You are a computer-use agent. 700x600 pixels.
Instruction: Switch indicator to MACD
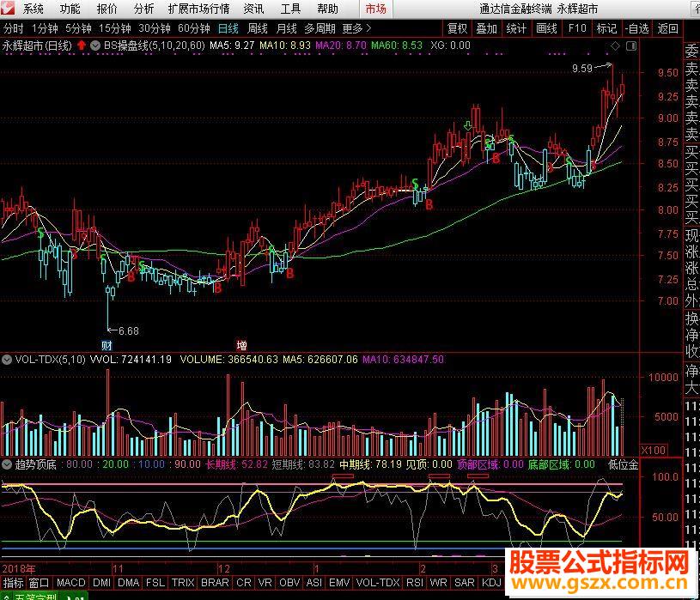(71, 583)
